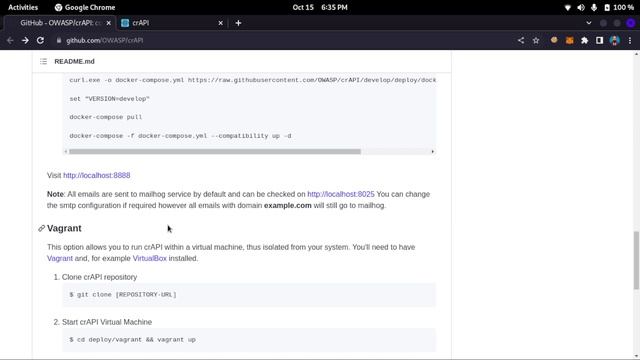The image size is (640, 360).
Task: Click the address bar URL github.com/OWASP/crAPI
Action: (105, 40)
